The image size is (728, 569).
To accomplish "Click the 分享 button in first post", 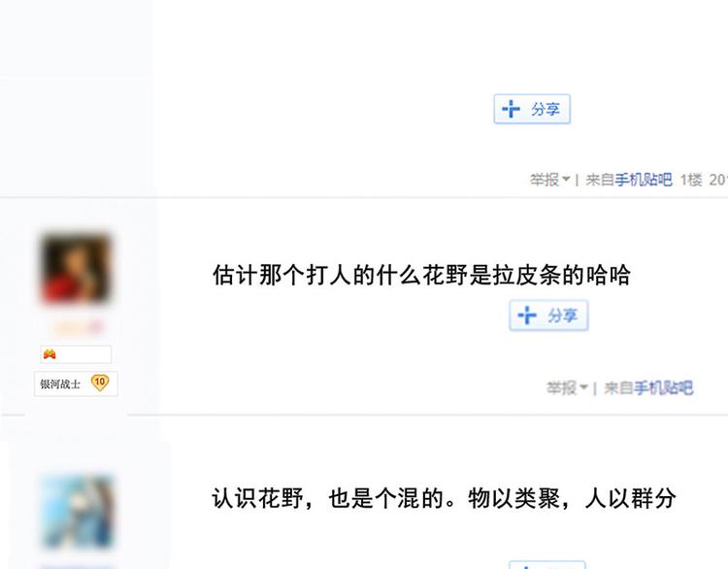I will pos(532,109).
